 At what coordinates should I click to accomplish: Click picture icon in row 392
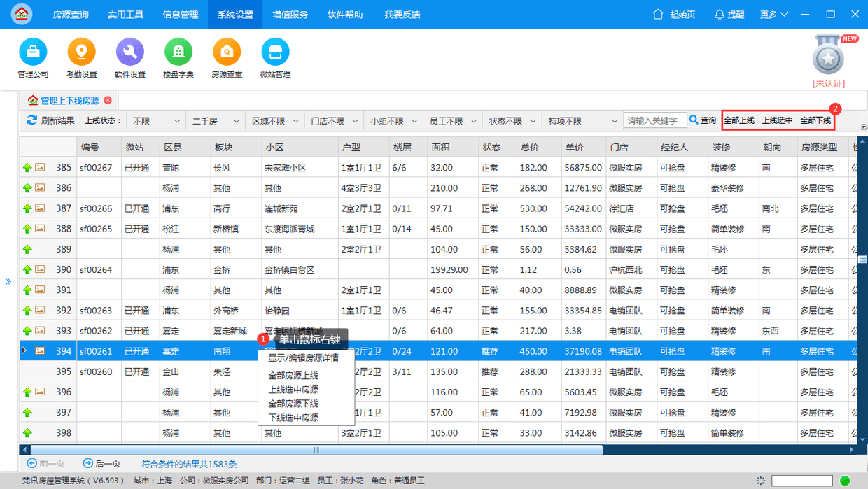click(x=40, y=311)
